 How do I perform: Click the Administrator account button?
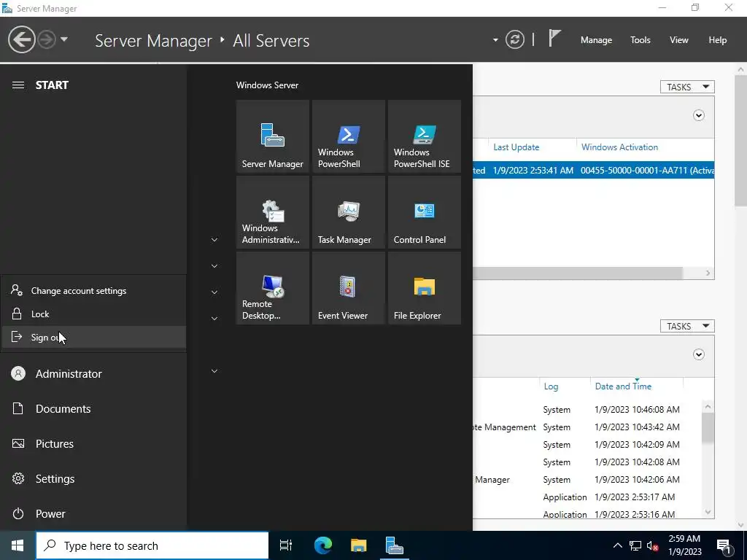point(93,374)
